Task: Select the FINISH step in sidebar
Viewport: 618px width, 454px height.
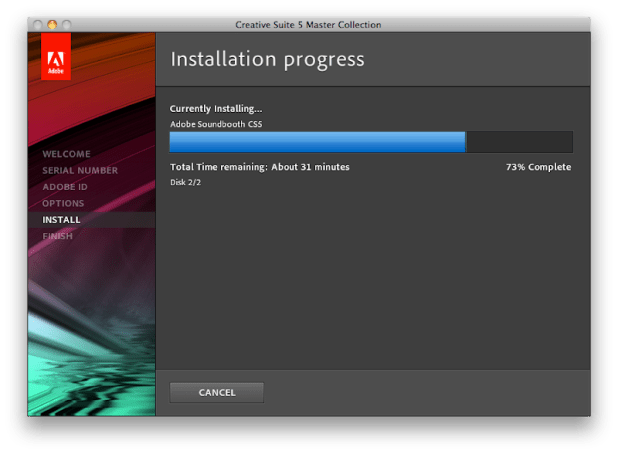Action: click(58, 236)
